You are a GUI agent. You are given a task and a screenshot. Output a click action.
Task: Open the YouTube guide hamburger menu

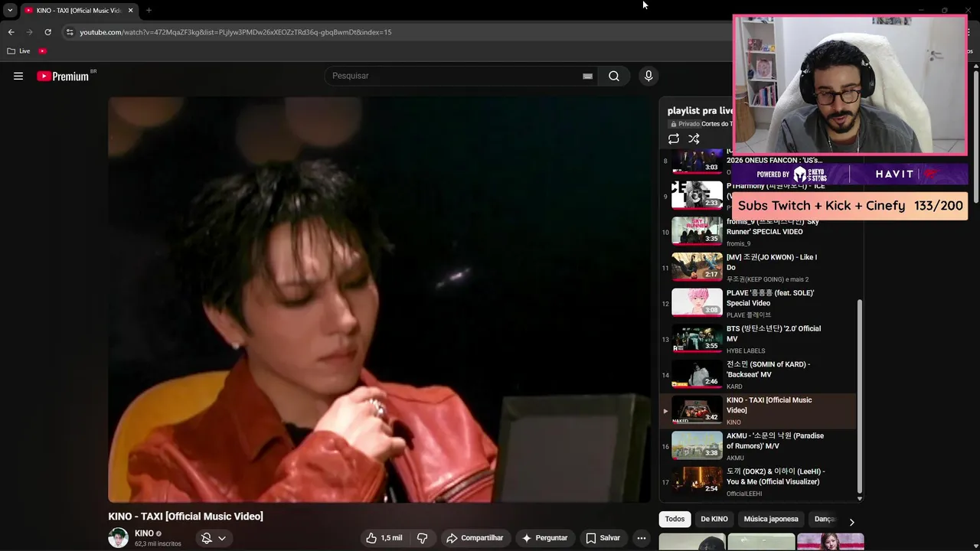[18, 76]
